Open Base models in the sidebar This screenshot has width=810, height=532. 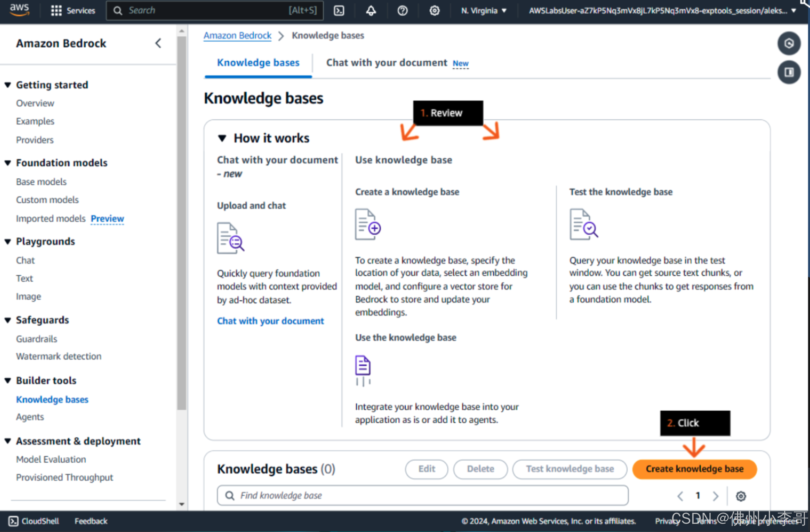point(41,182)
